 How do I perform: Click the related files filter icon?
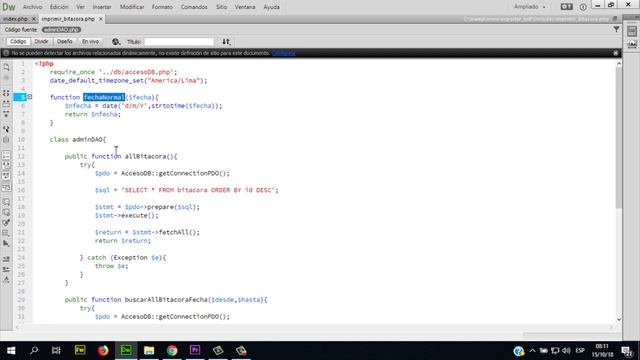pyautogui.click(x=616, y=29)
